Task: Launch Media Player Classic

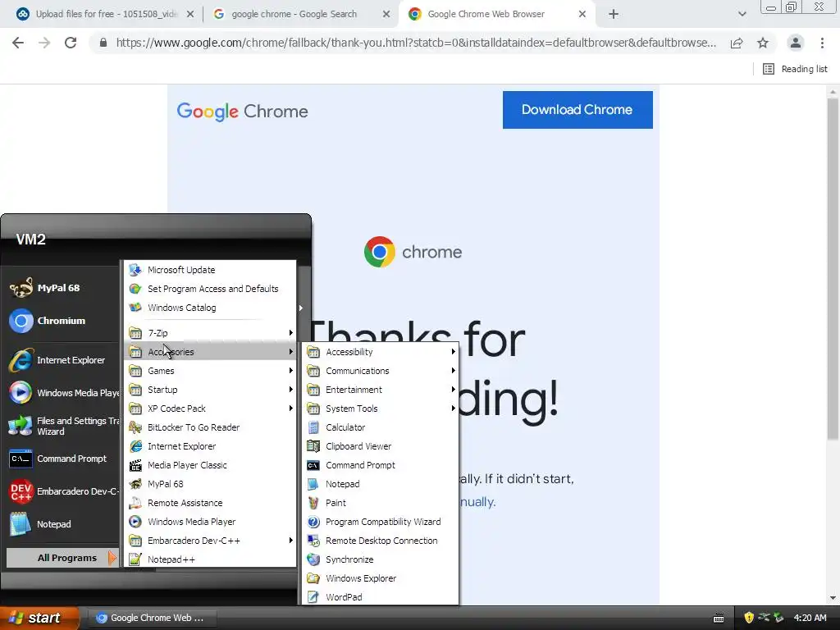Action: coord(210,465)
